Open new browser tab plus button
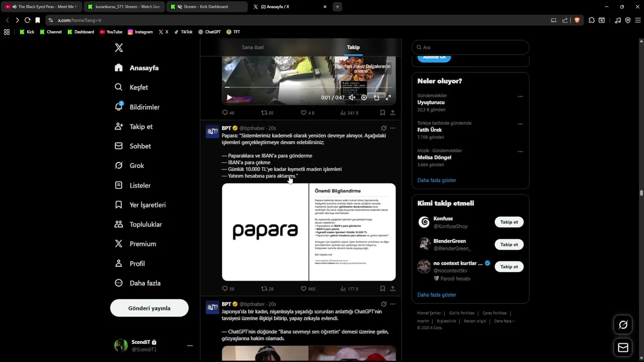 pos(337,7)
